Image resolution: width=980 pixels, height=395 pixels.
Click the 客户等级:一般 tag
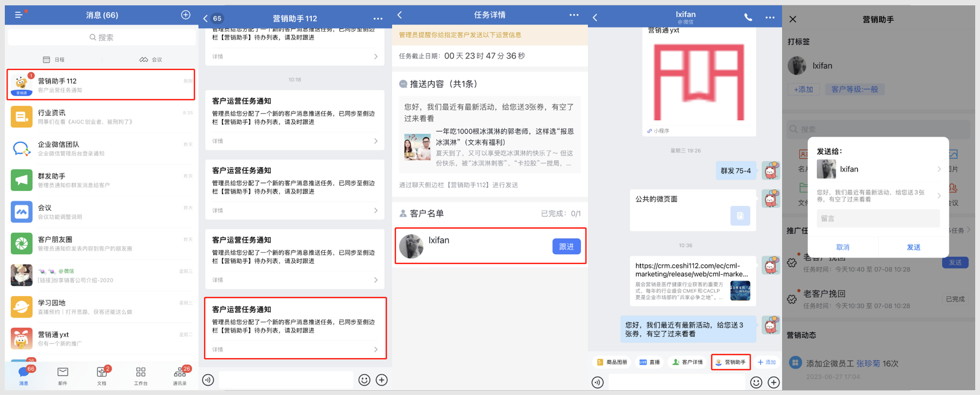coord(855,89)
